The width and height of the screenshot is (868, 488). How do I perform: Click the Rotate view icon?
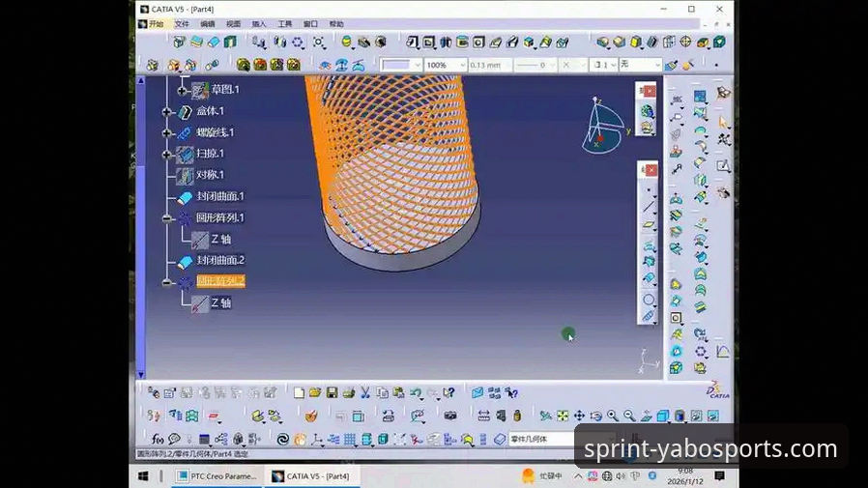[595, 416]
